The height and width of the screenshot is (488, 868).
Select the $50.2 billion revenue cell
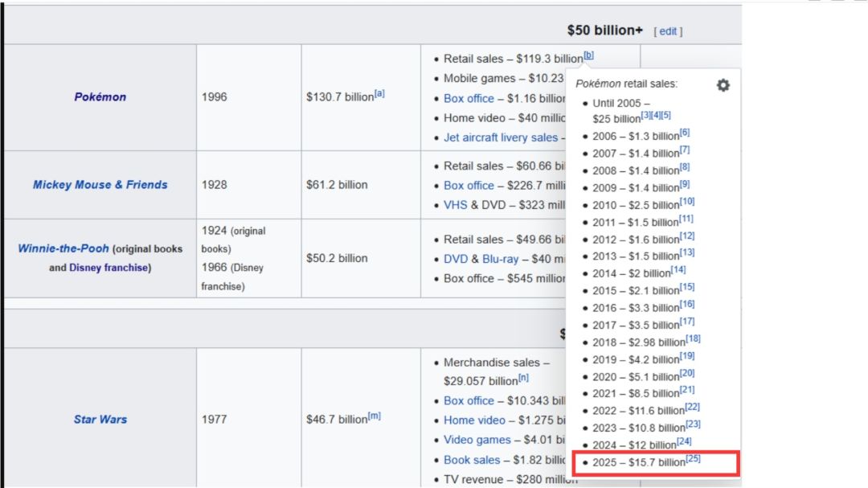361,258
